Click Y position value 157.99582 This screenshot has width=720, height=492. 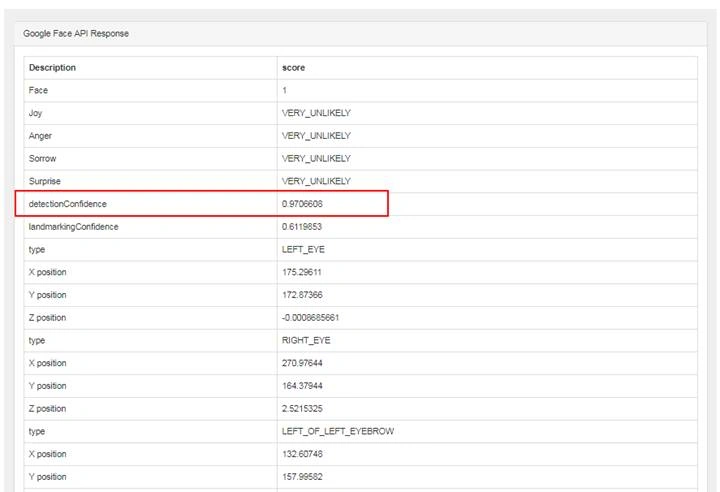click(302, 477)
